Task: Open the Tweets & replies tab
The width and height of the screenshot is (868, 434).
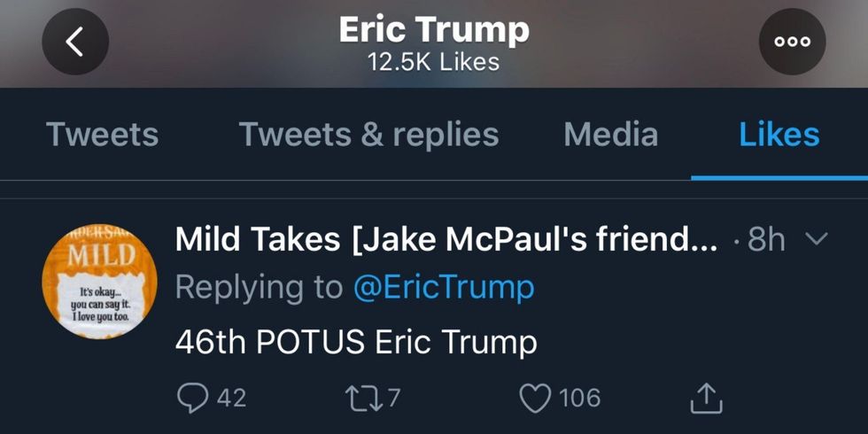Action: [368, 135]
